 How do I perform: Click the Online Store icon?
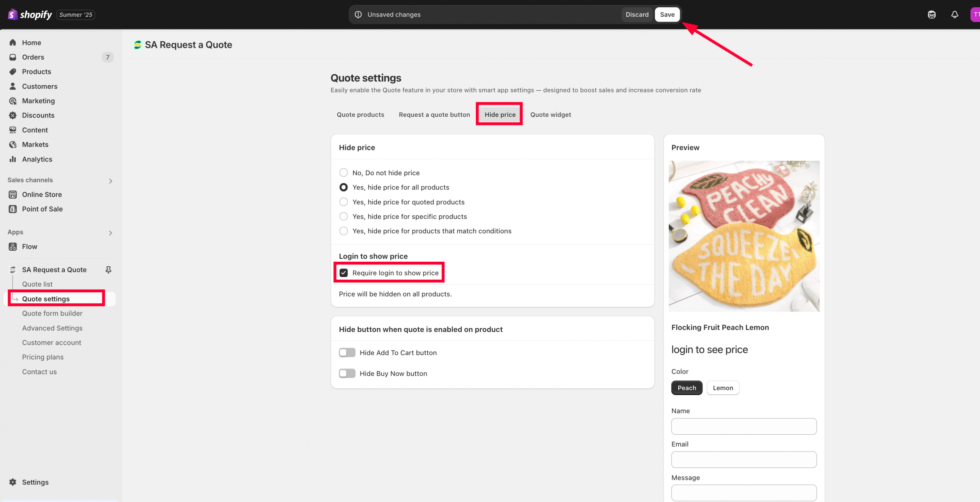click(13, 194)
